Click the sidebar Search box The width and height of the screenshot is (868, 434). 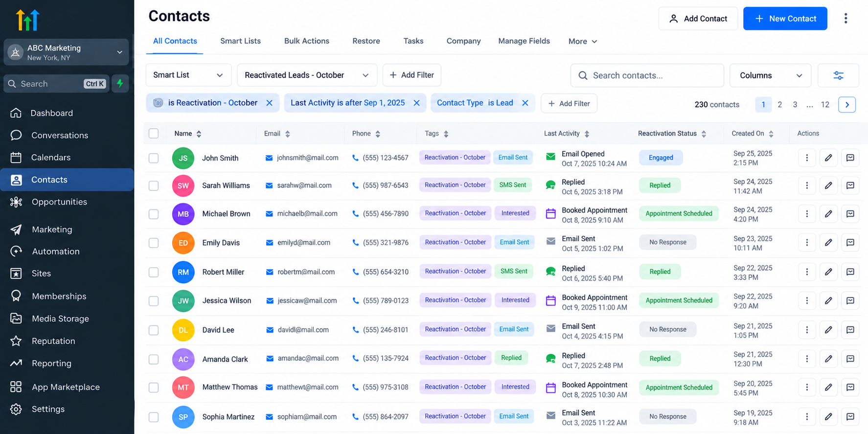[x=56, y=84]
